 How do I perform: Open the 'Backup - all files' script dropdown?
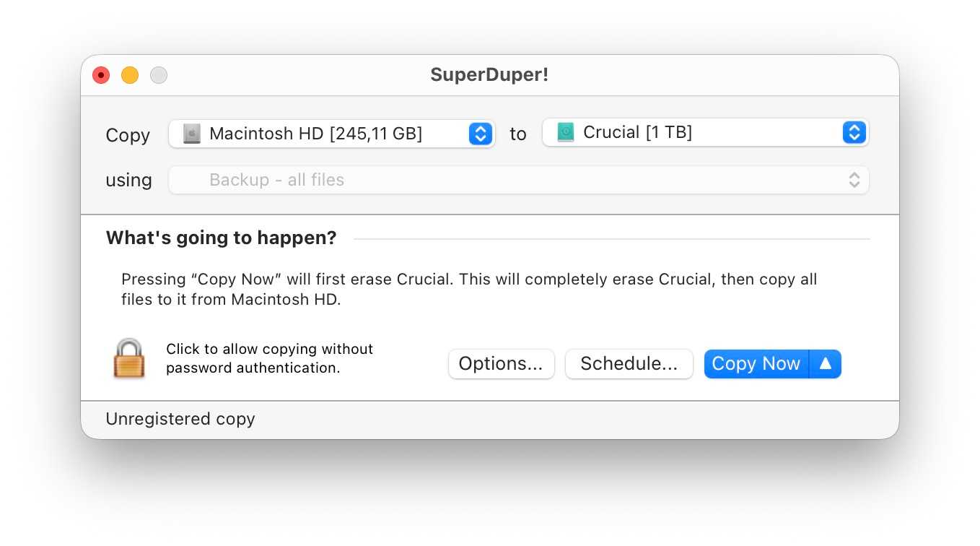tap(519, 180)
